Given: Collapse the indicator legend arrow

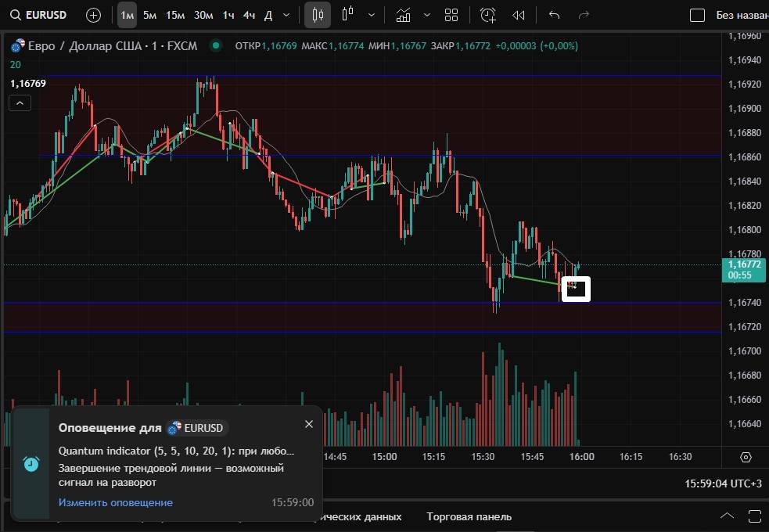Looking at the screenshot, I should pos(20,102).
